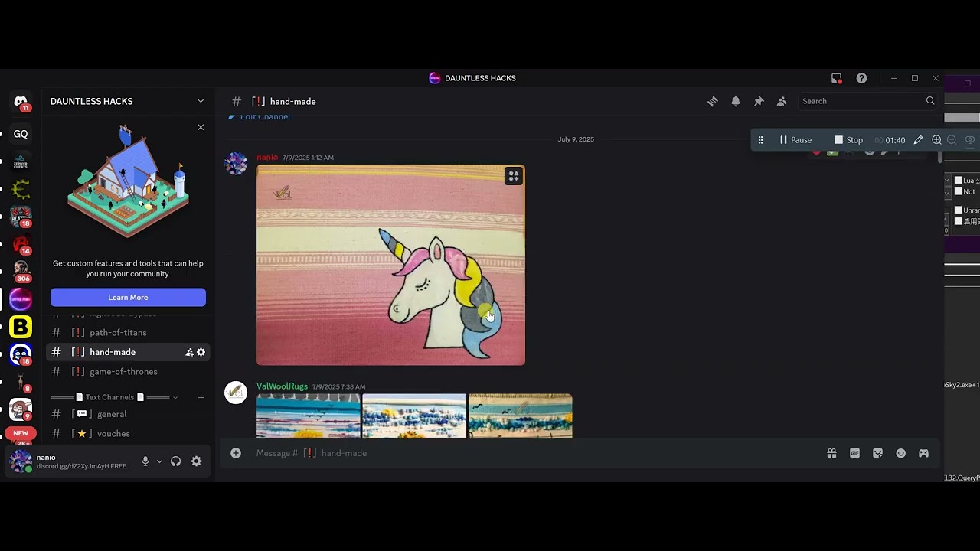980x551 pixels.
Task: Expand the DAUNTLESS HACKS server menu
Action: coord(201,101)
